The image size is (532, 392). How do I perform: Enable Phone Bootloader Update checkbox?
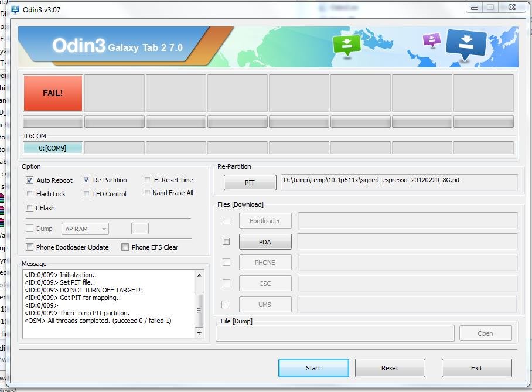(29, 247)
